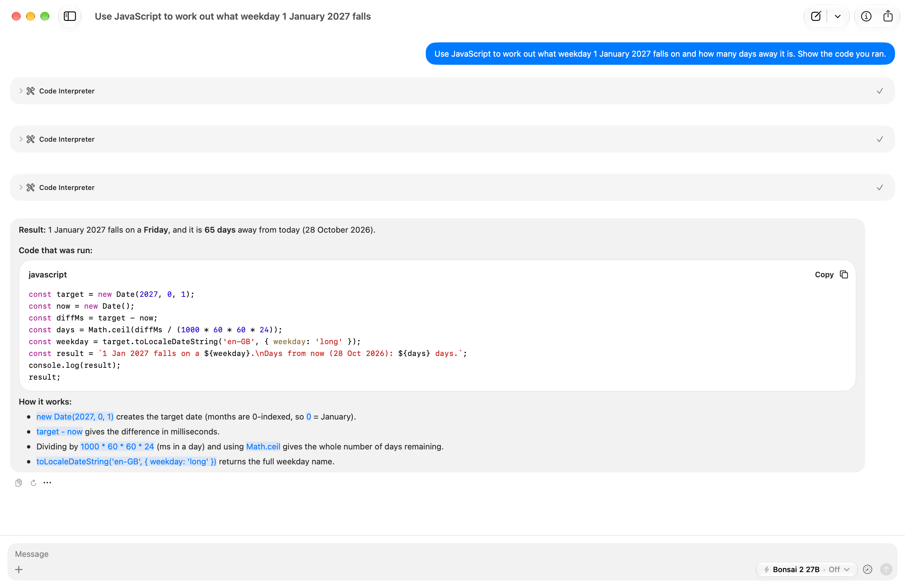The height and width of the screenshot is (588, 905).
Task: Click the third Code Interpreter tools icon
Action: click(31, 187)
